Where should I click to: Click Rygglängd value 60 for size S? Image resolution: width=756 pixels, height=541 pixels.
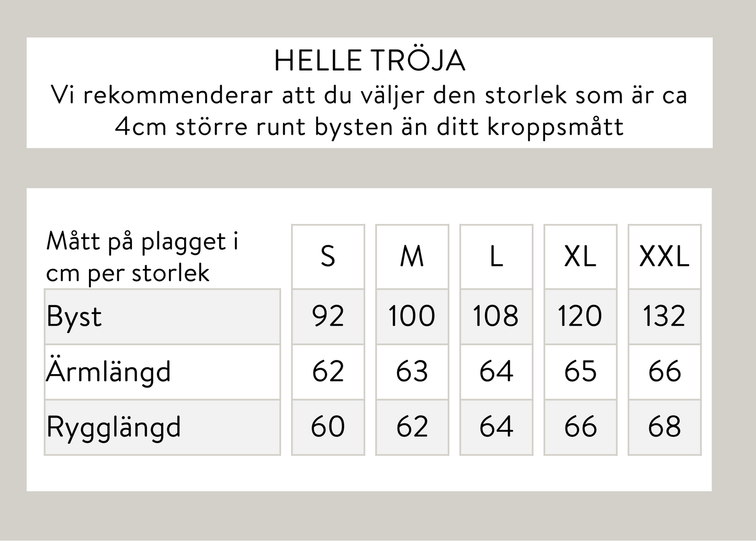[x=328, y=427]
